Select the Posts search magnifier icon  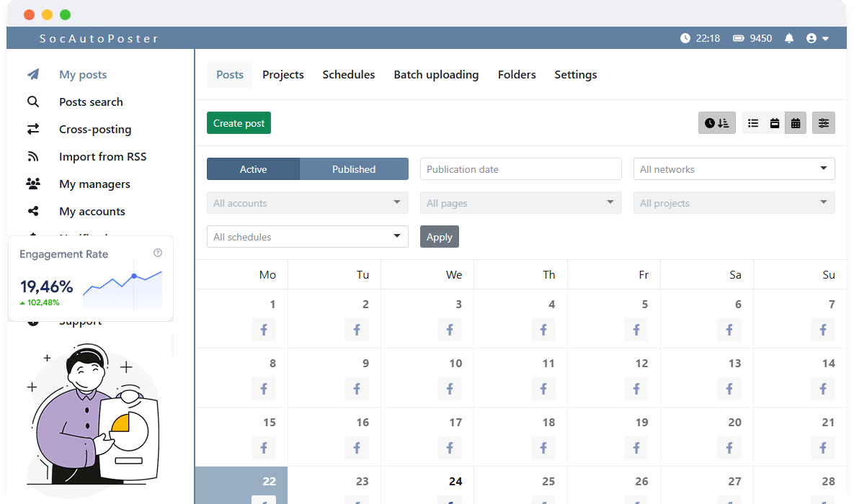click(33, 102)
